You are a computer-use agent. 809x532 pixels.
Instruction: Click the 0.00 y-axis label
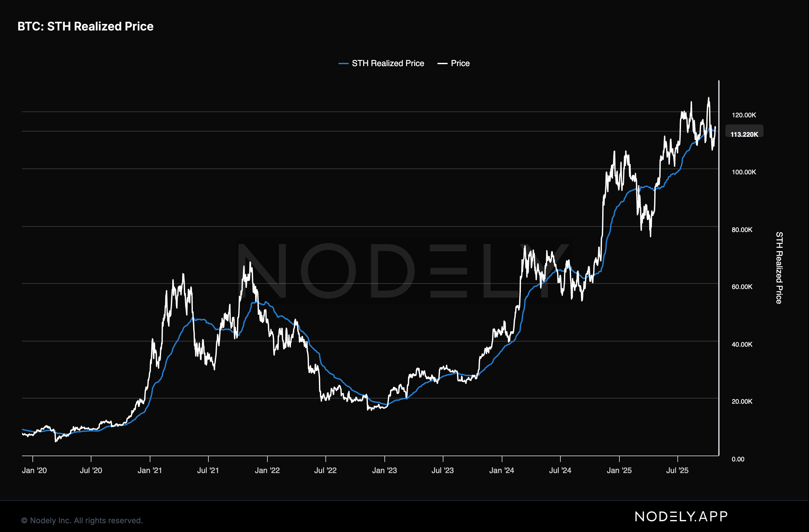738,459
